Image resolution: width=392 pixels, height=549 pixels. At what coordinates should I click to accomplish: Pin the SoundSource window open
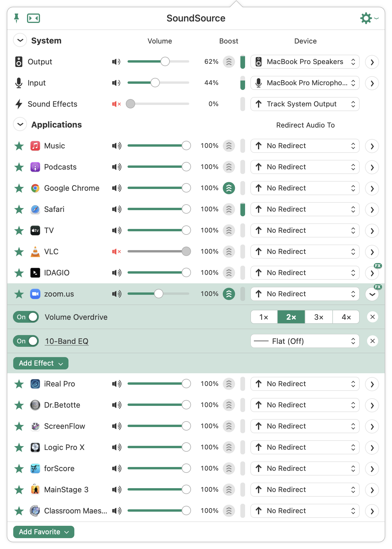pos(16,18)
